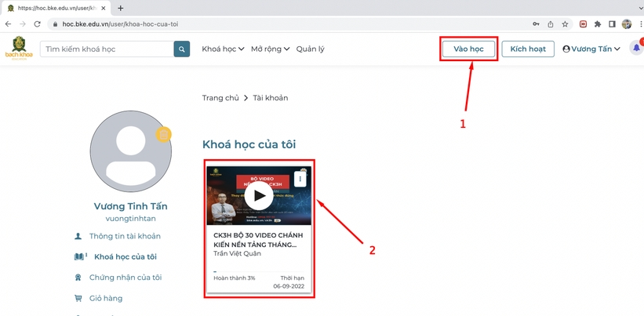
Task: Go to Trang chủ breadcrumb link
Action: pos(220,98)
